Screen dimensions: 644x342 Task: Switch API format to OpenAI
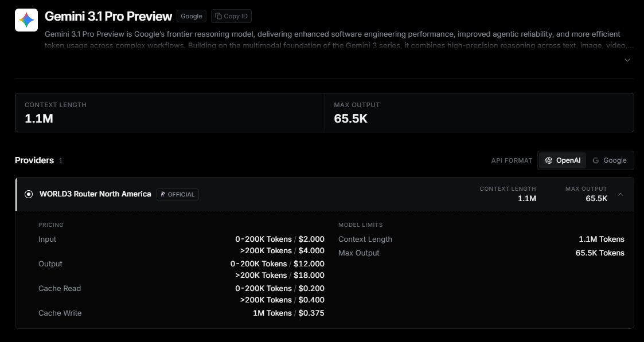tap(563, 160)
